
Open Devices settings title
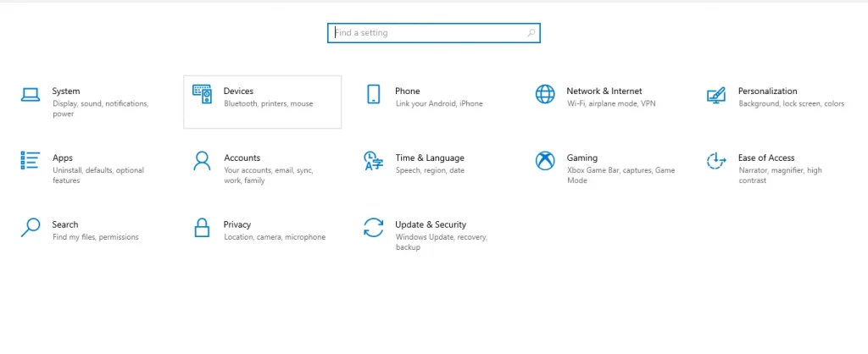[x=238, y=91]
